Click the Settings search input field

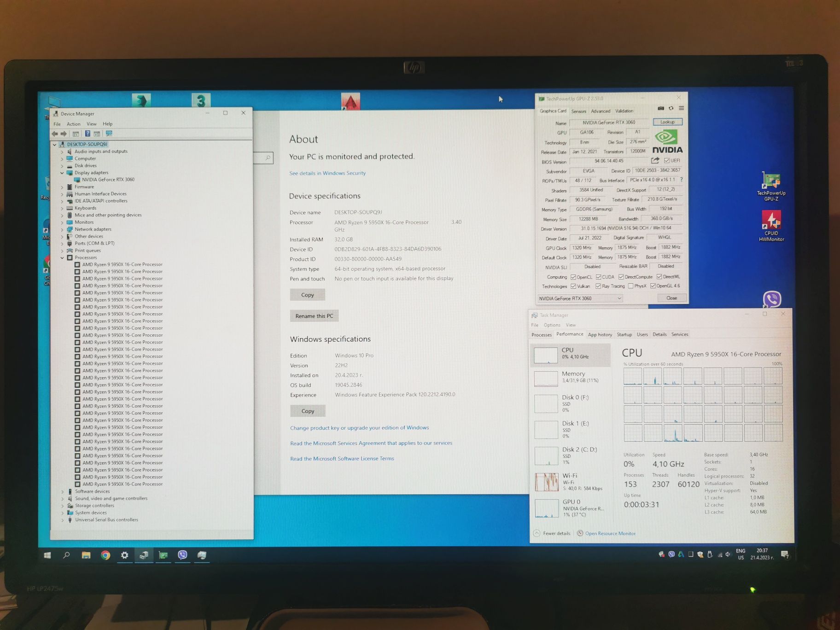pyautogui.click(x=263, y=158)
